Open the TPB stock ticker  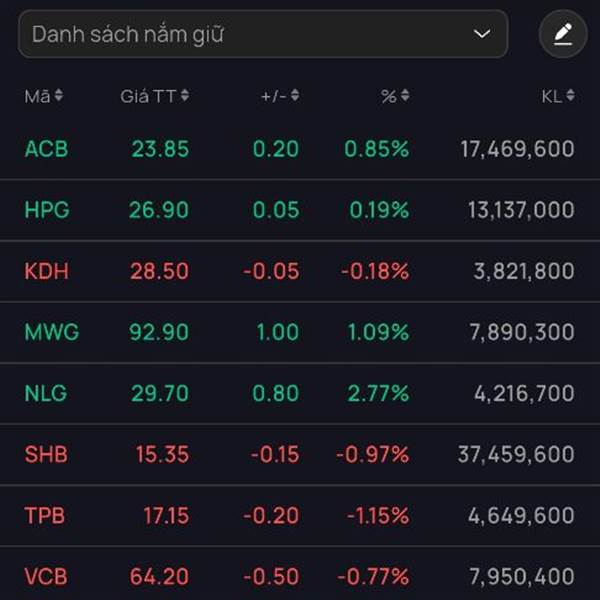45,516
